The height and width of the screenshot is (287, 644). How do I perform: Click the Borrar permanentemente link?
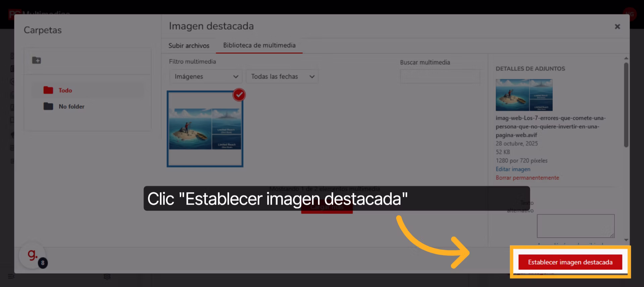click(527, 178)
